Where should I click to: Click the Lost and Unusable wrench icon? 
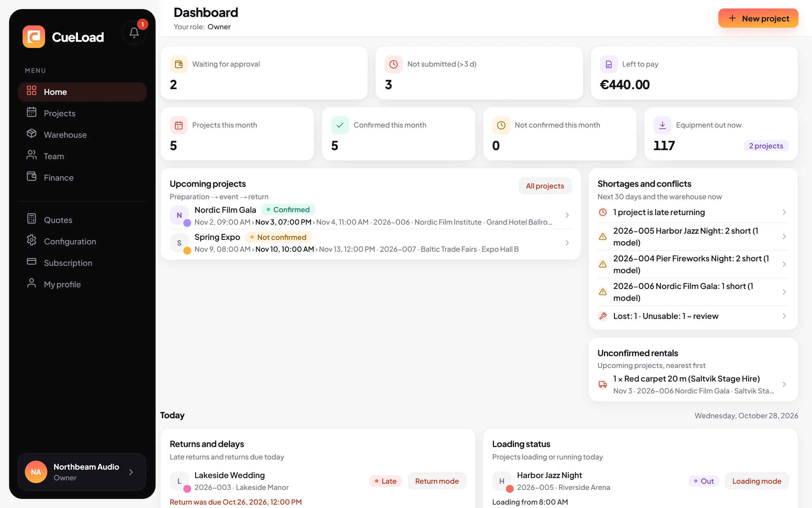tap(603, 316)
